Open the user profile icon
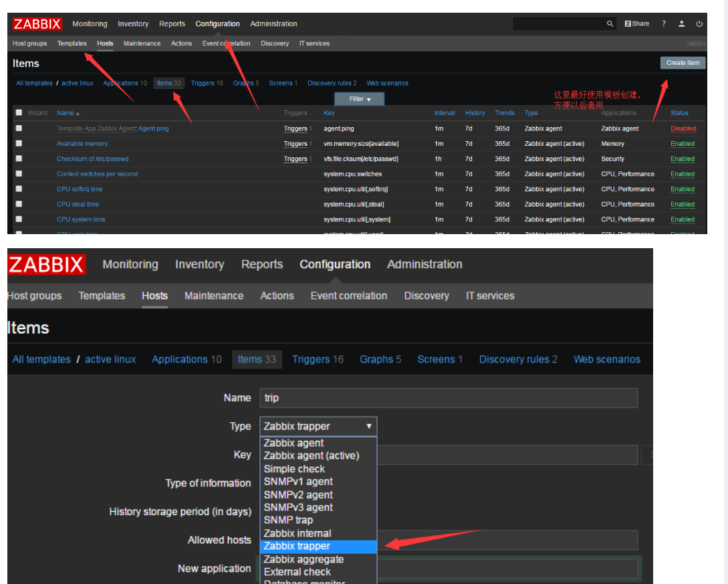 (681, 23)
